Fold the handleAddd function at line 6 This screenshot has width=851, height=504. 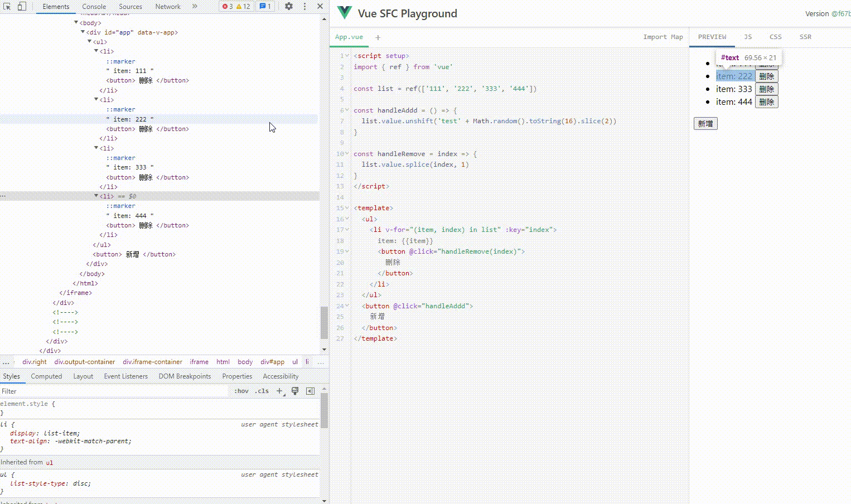click(347, 110)
